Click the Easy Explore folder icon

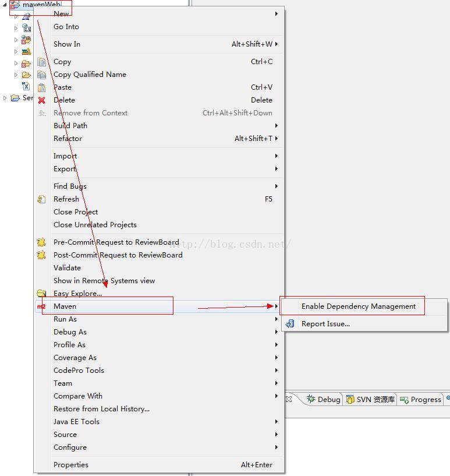pyautogui.click(x=41, y=293)
